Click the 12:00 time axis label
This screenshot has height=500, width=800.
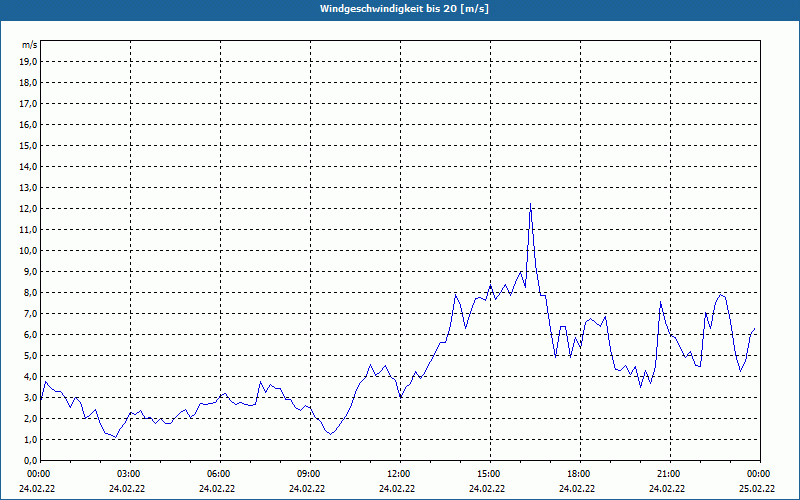click(x=400, y=474)
